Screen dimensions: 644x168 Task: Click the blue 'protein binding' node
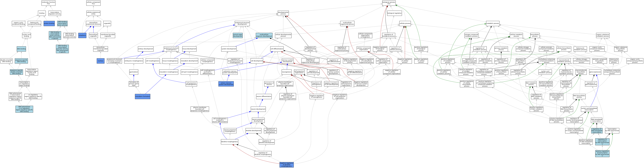click(49, 23)
